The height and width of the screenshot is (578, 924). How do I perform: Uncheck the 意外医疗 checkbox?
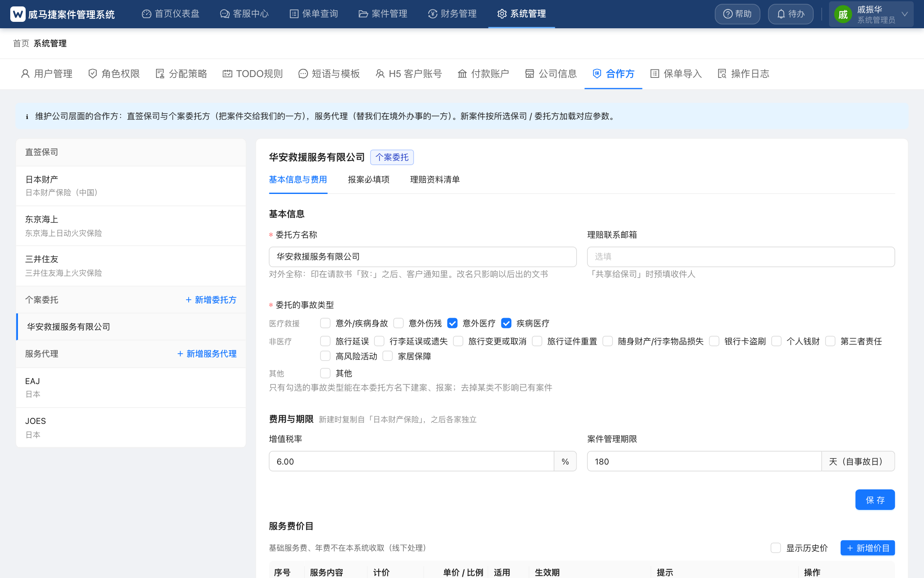pyautogui.click(x=453, y=323)
